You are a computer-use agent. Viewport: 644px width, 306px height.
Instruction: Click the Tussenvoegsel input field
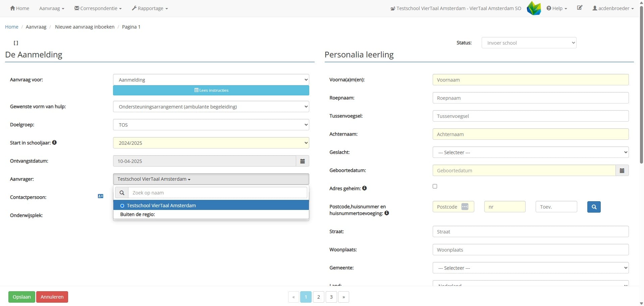pyautogui.click(x=530, y=116)
